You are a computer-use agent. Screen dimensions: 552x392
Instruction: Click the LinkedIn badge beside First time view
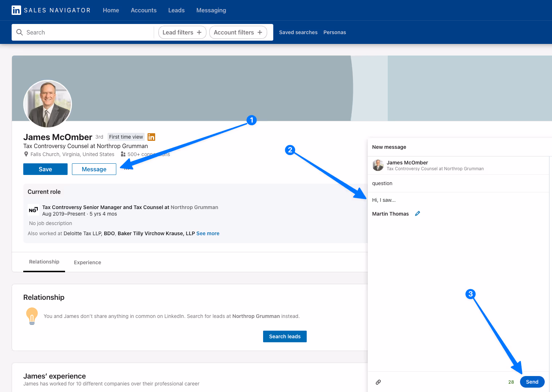click(152, 137)
